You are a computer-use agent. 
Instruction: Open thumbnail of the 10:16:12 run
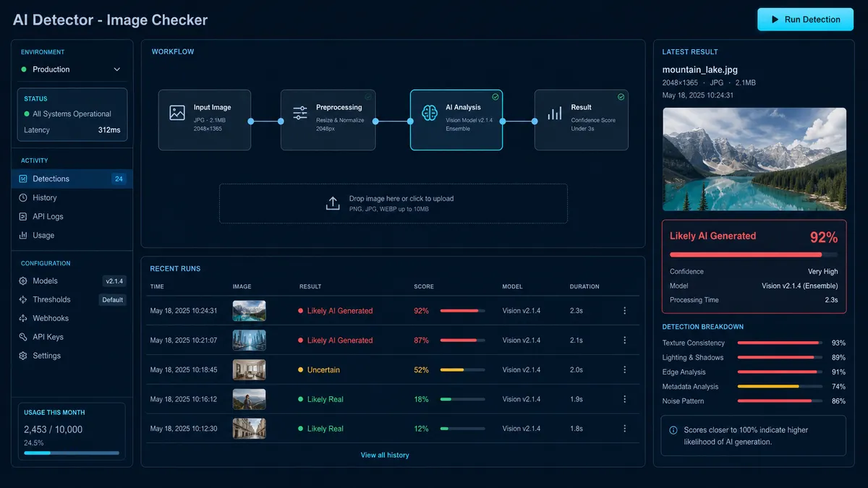(x=249, y=399)
